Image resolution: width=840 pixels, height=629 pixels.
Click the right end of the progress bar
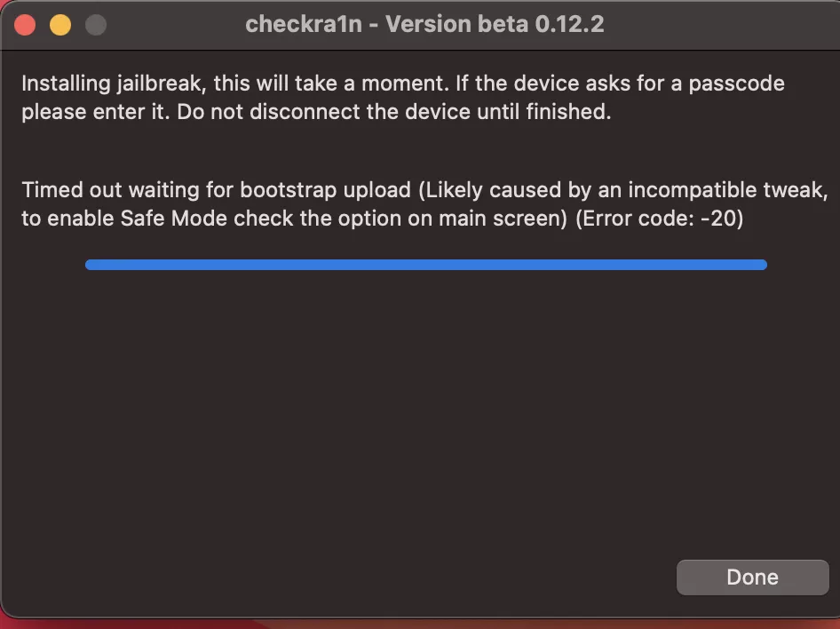[x=761, y=264]
